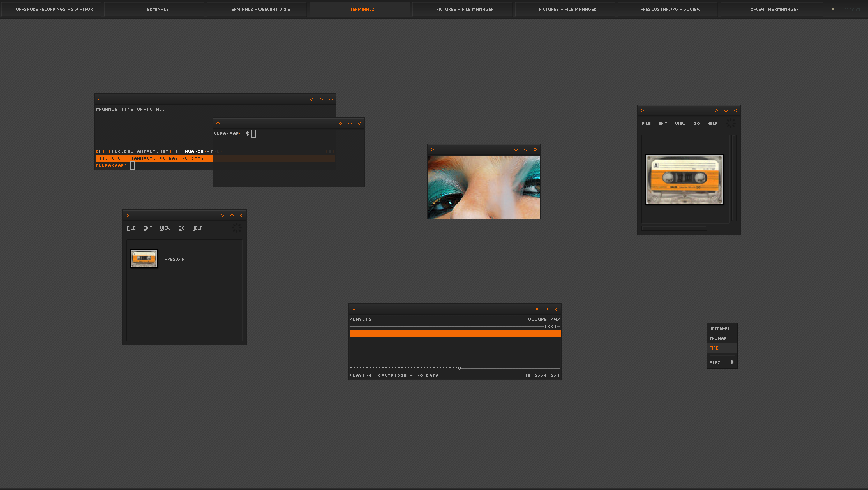This screenshot has height=490, width=868.
Task: Click Playing: Cartridge - No Data status text
Action: 394,375
